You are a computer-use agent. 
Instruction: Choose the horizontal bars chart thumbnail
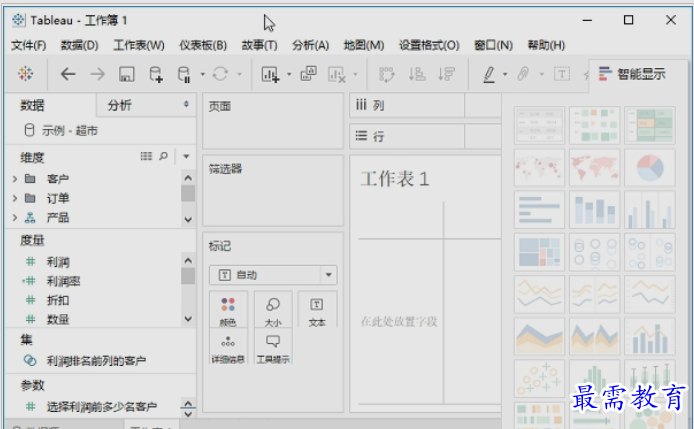tap(539, 209)
